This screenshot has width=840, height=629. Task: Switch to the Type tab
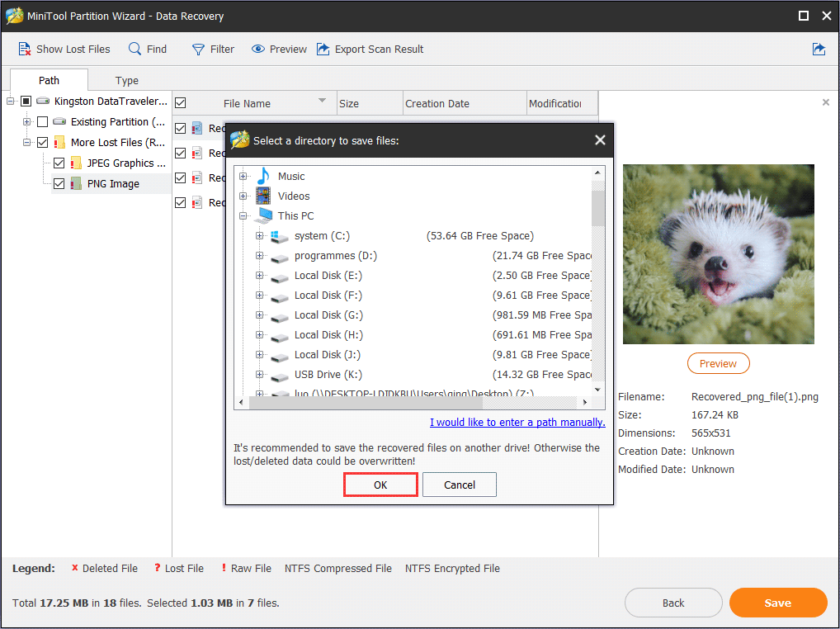point(127,80)
